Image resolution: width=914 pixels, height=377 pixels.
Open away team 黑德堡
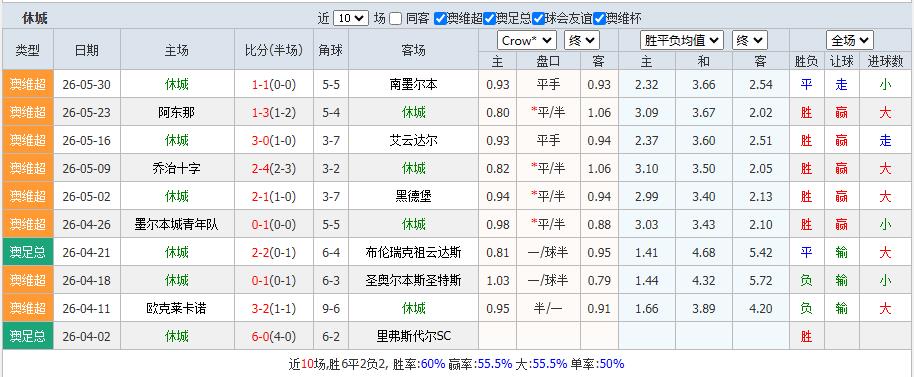pyautogui.click(x=413, y=196)
